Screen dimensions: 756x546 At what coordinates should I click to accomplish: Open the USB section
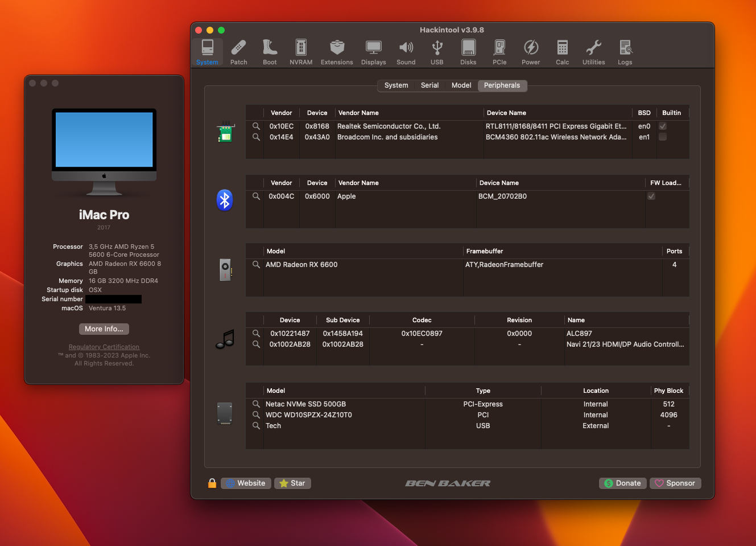click(x=437, y=52)
